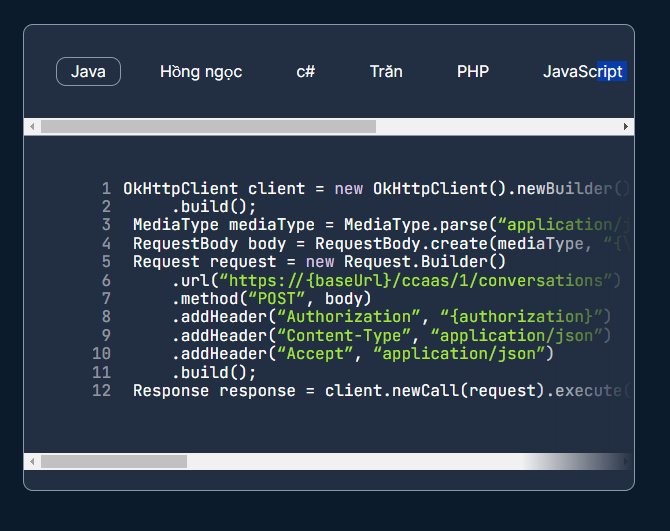
Task: Select the Java tab
Action: coord(88,72)
